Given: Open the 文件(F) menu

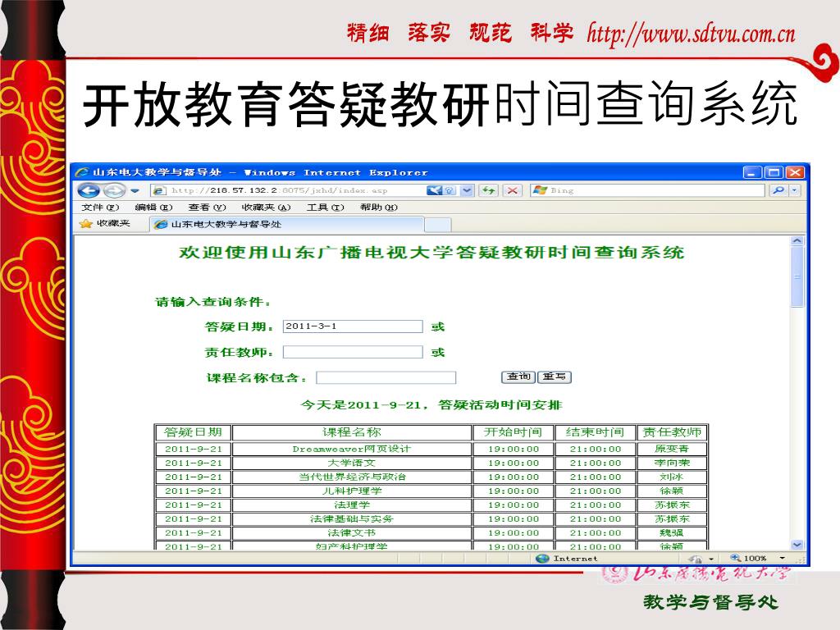Looking at the screenshot, I should (x=99, y=208).
